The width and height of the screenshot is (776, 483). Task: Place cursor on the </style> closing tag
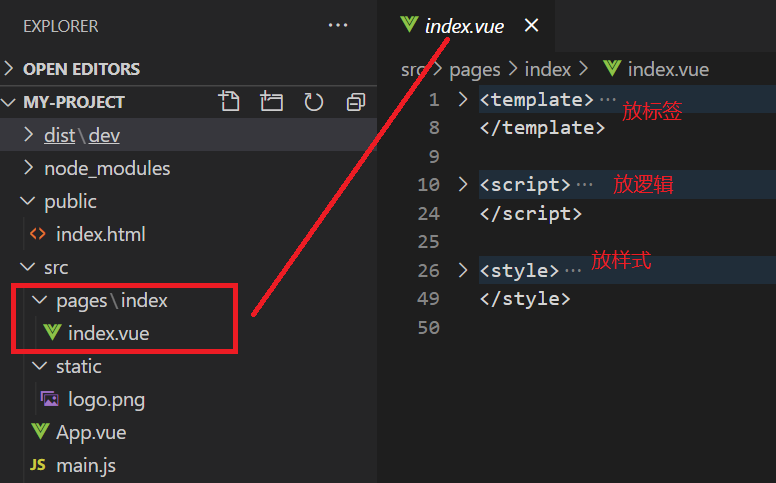[525, 298]
